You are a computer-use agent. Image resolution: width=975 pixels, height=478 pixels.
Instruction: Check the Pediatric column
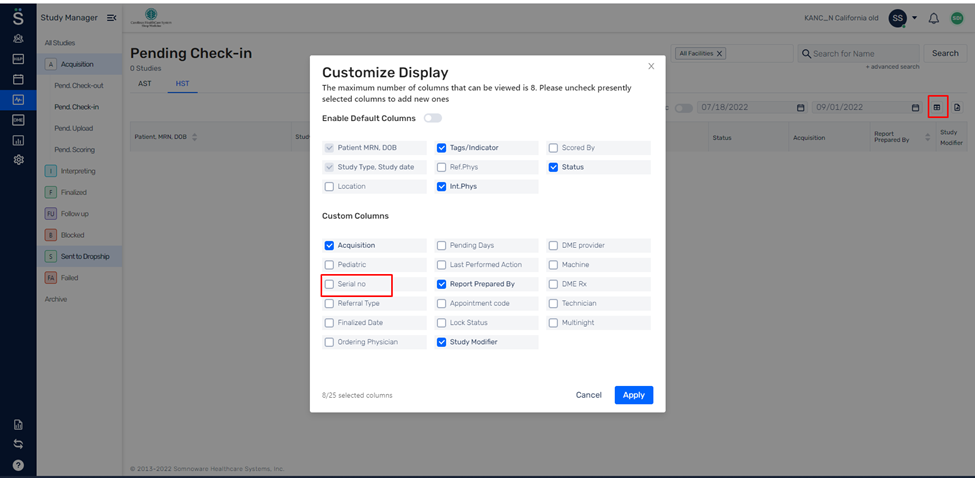click(330, 265)
